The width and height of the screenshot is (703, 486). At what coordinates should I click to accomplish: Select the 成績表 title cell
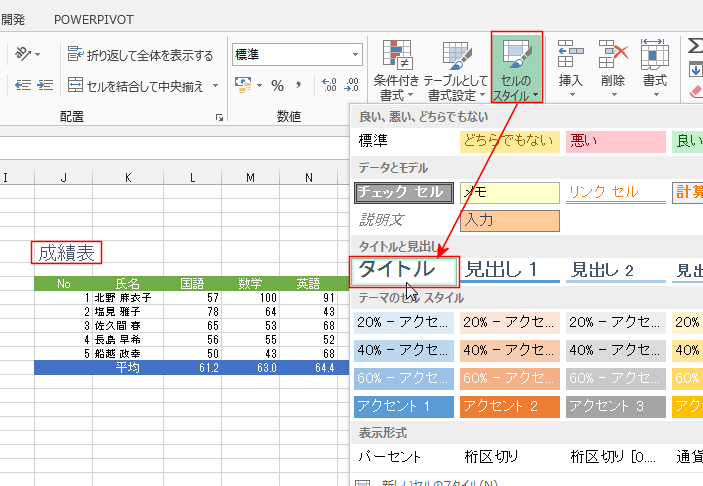tap(66, 254)
